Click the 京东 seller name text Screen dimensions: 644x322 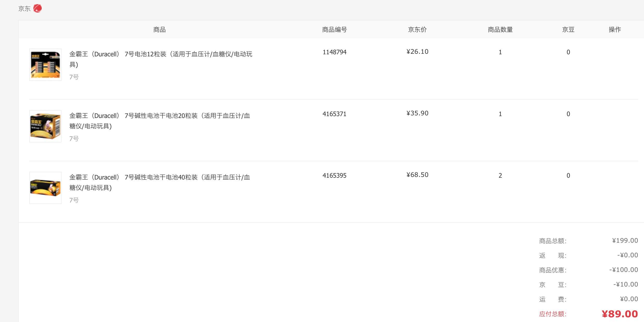pos(24,9)
